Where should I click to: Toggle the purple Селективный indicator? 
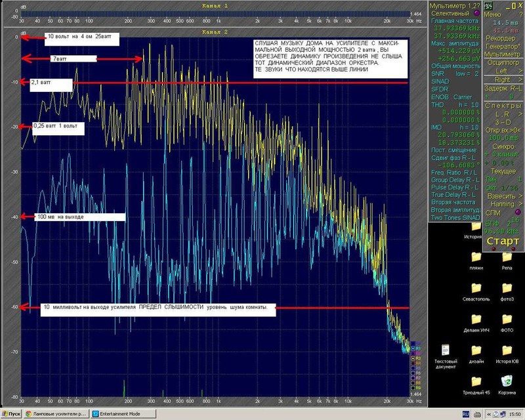click(477, 13)
